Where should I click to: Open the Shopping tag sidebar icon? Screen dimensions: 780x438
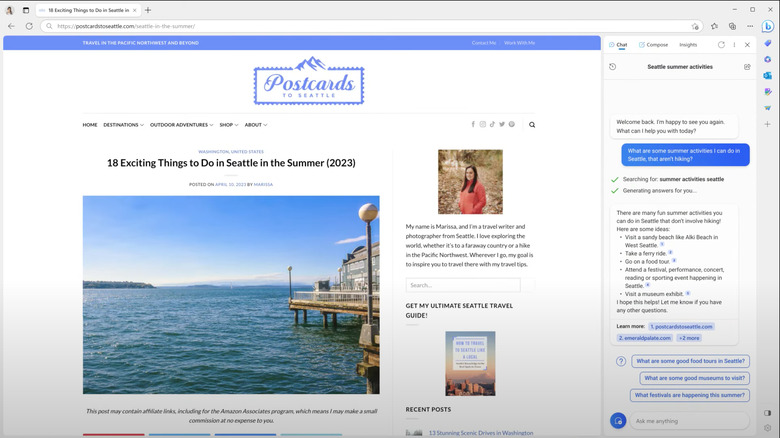[768, 43]
